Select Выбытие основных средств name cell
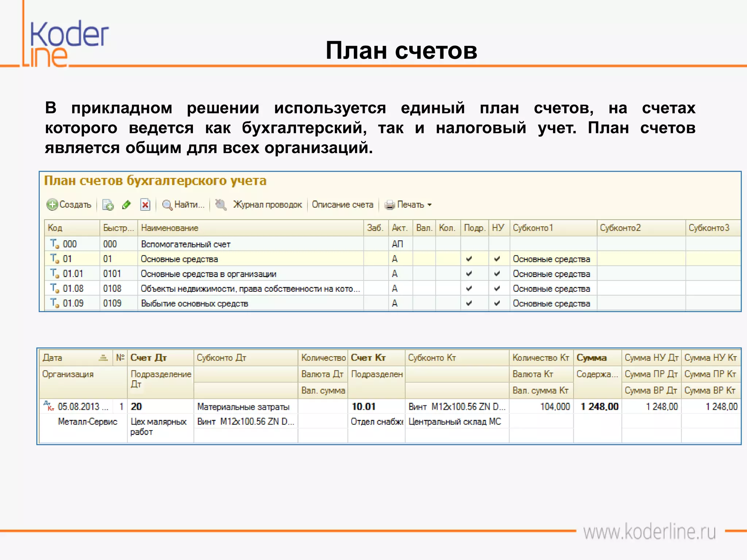Viewport: 747px width, 560px height. (251, 303)
